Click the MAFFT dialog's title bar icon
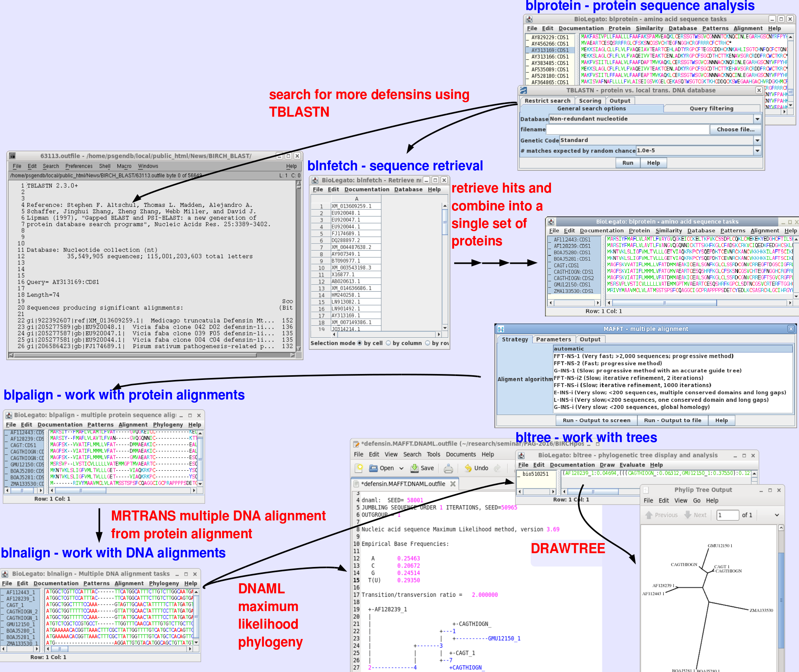Screen dimensions: 799x672 501,329
